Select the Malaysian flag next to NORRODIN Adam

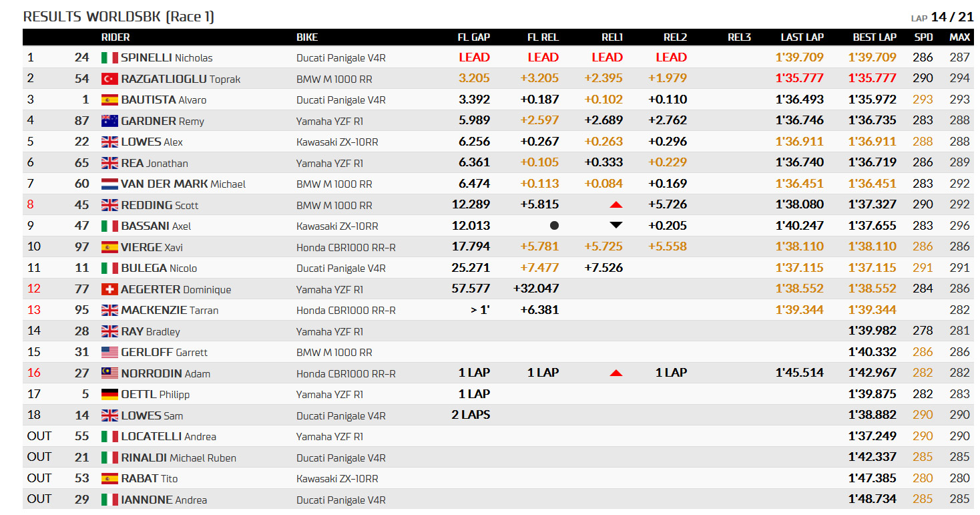click(109, 373)
